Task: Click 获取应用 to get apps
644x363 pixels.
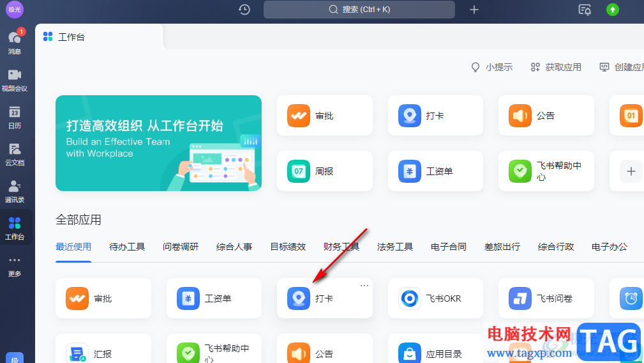Action: [556, 67]
